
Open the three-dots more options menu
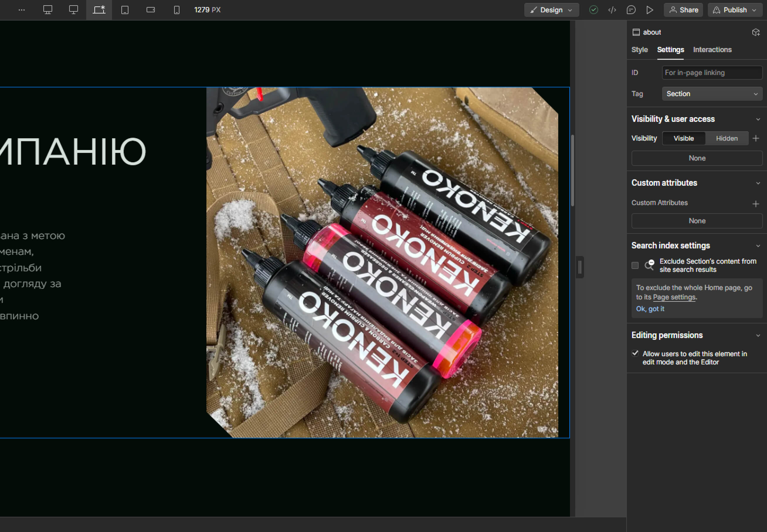point(22,10)
